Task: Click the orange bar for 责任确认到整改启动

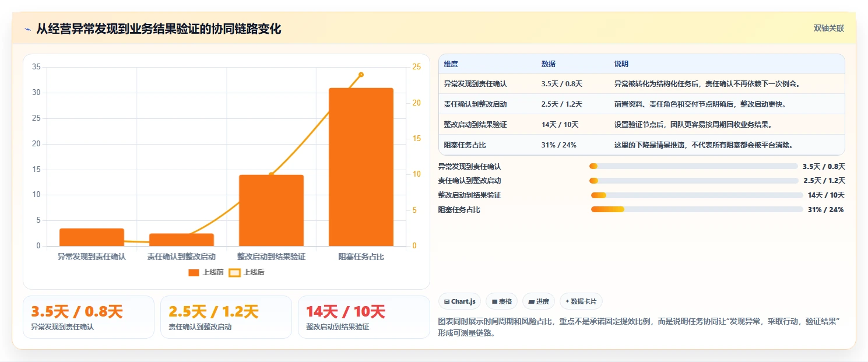Action: click(181, 240)
